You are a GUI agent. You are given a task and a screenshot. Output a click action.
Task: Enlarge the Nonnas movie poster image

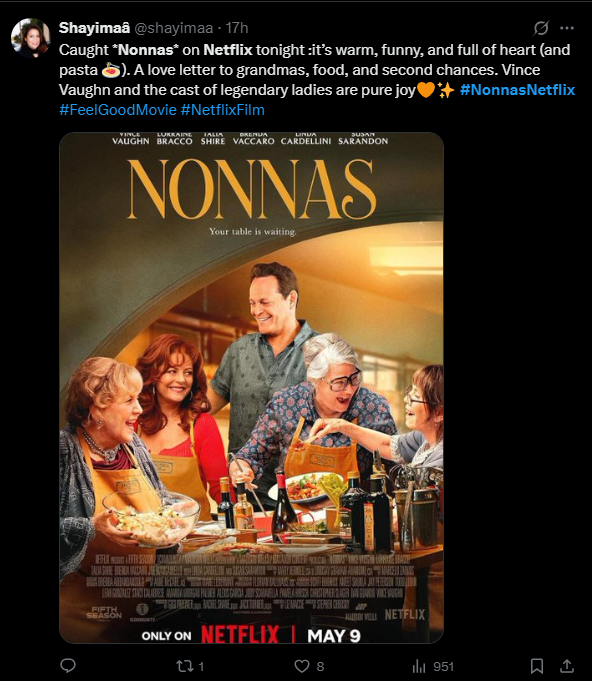251,387
